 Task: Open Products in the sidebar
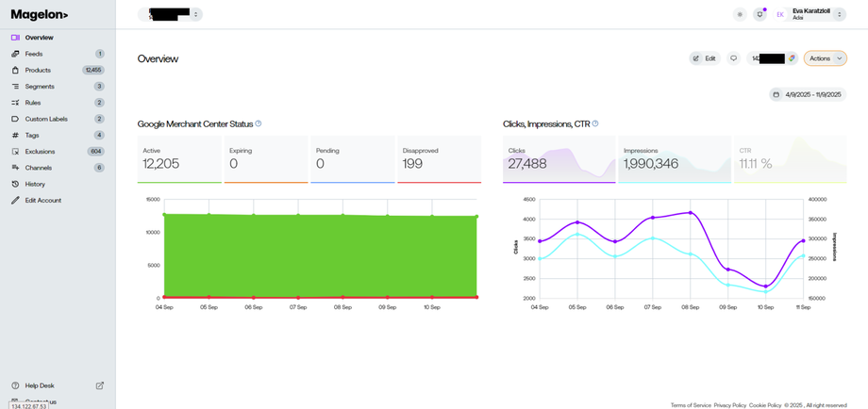(x=39, y=70)
